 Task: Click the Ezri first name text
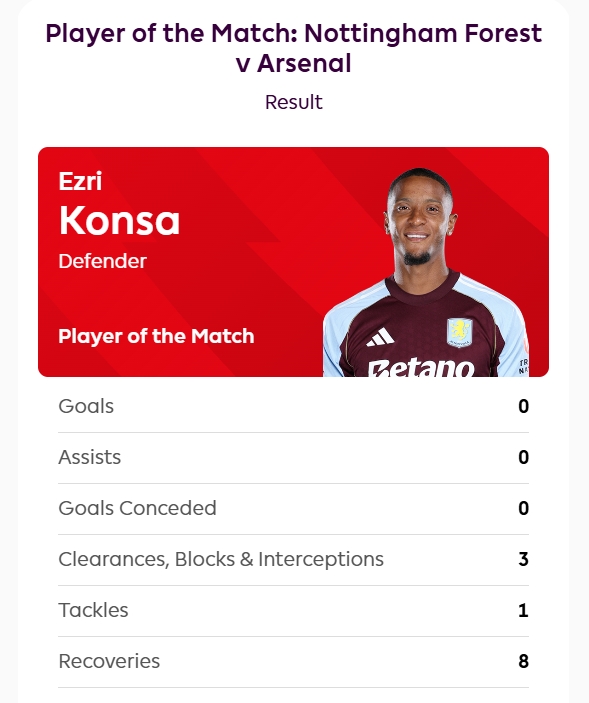coord(80,181)
